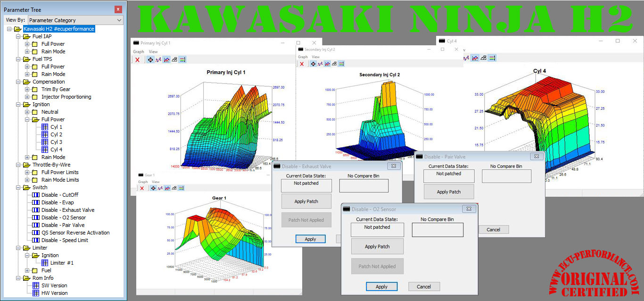Collapse the Kawasaki H2 #ecuperformance root node
Image resolution: width=644 pixels, height=301 pixels.
10,29
